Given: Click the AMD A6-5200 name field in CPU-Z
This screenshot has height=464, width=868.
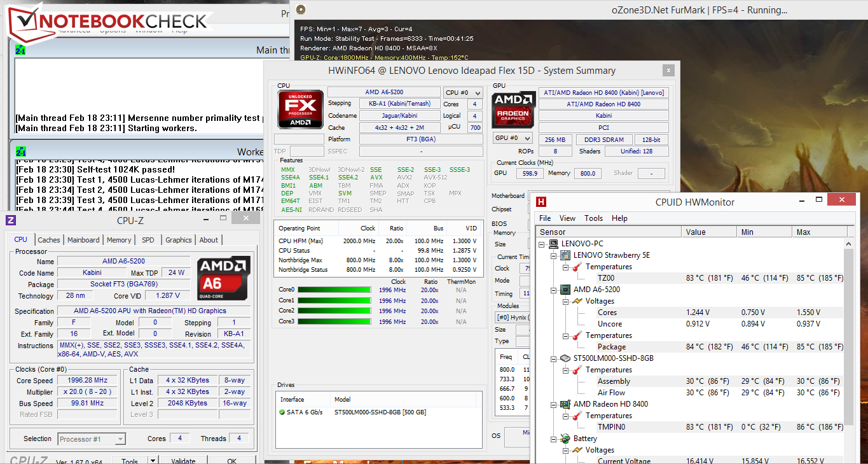Looking at the screenshot, I should (x=123, y=261).
